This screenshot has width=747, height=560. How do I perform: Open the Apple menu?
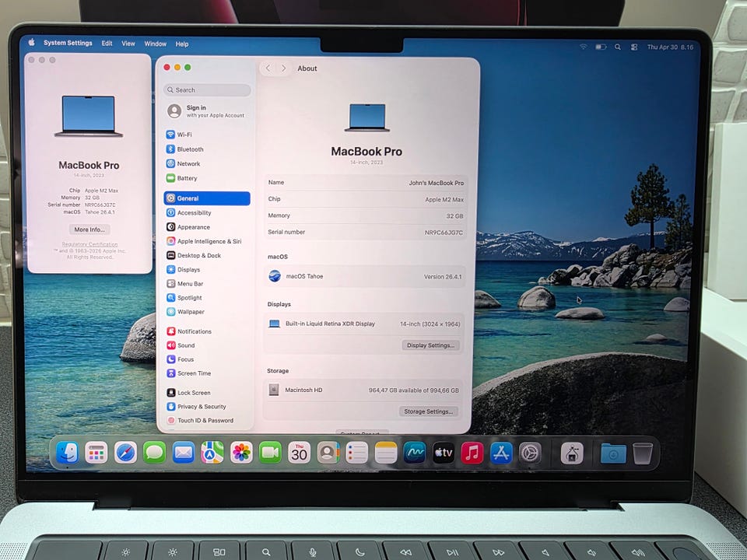click(x=31, y=42)
